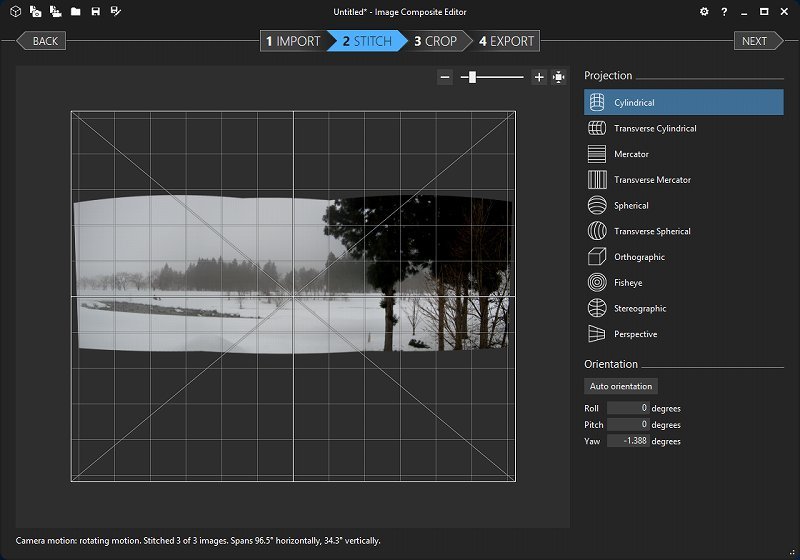The image size is (800, 560).
Task: Save project with floppy disk icon
Action: point(95,11)
